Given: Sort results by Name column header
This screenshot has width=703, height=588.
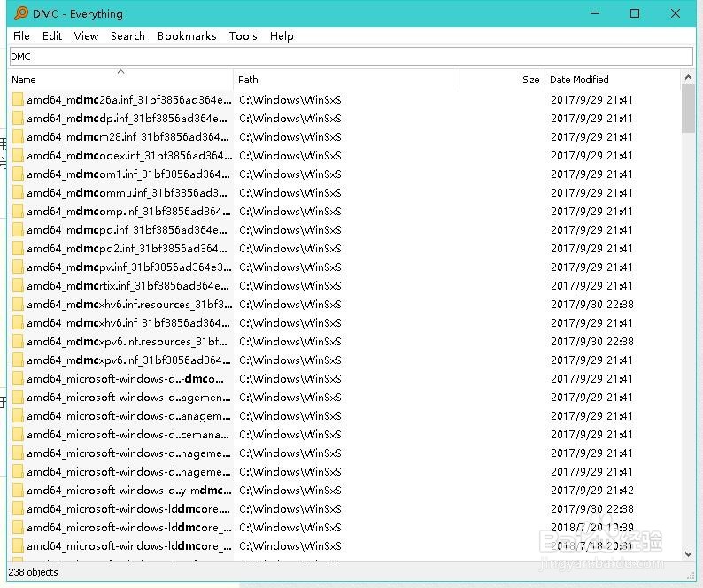Looking at the screenshot, I should coord(120,80).
